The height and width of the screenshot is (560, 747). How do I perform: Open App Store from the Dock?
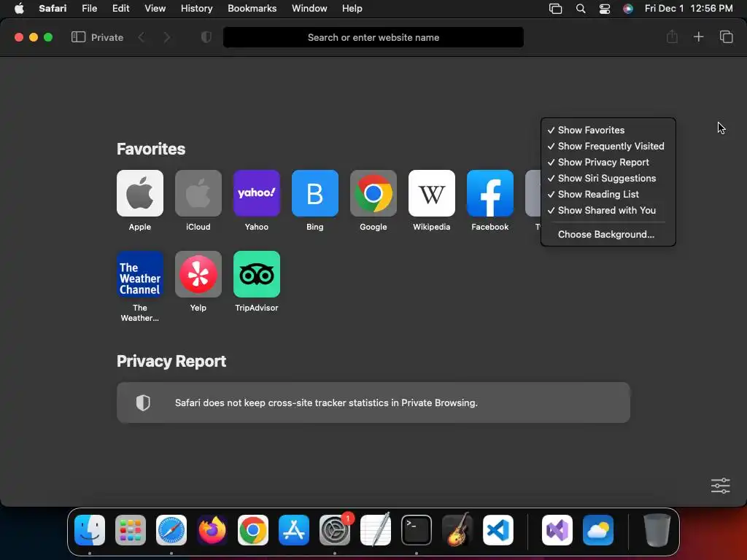coord(294,530)
